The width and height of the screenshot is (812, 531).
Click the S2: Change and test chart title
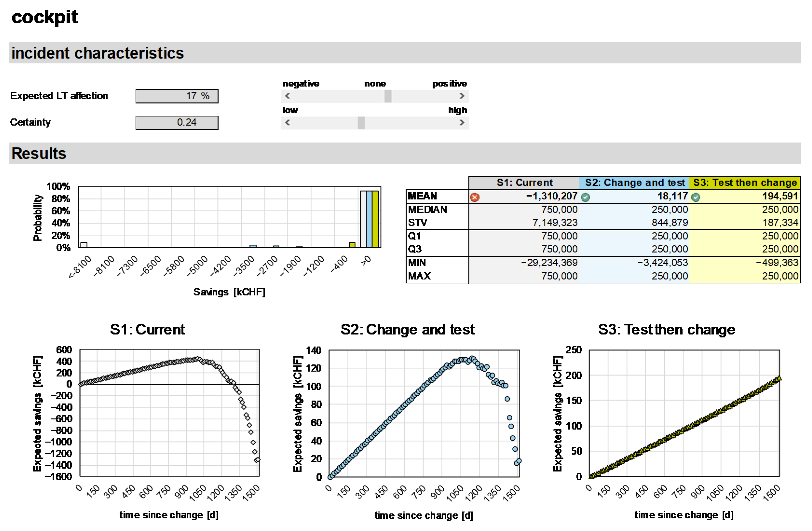[407, 329]
